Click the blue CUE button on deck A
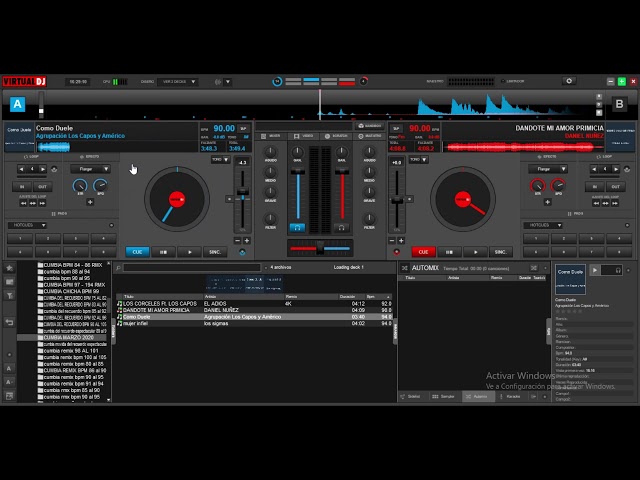 137,252
